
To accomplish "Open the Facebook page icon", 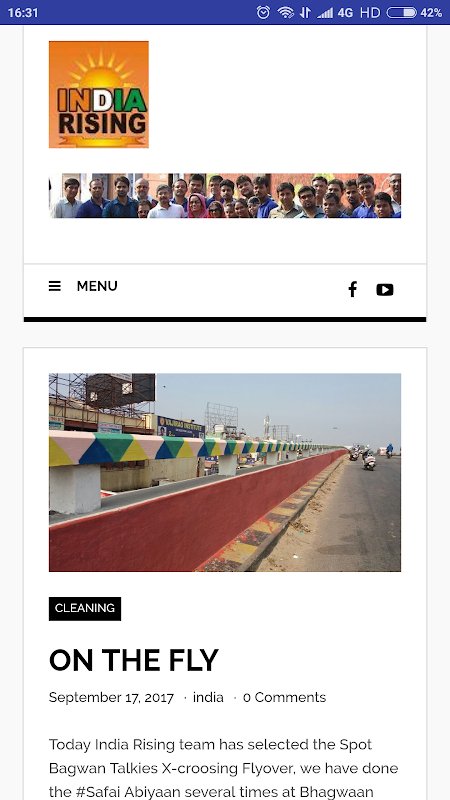I will pos(352,289).
